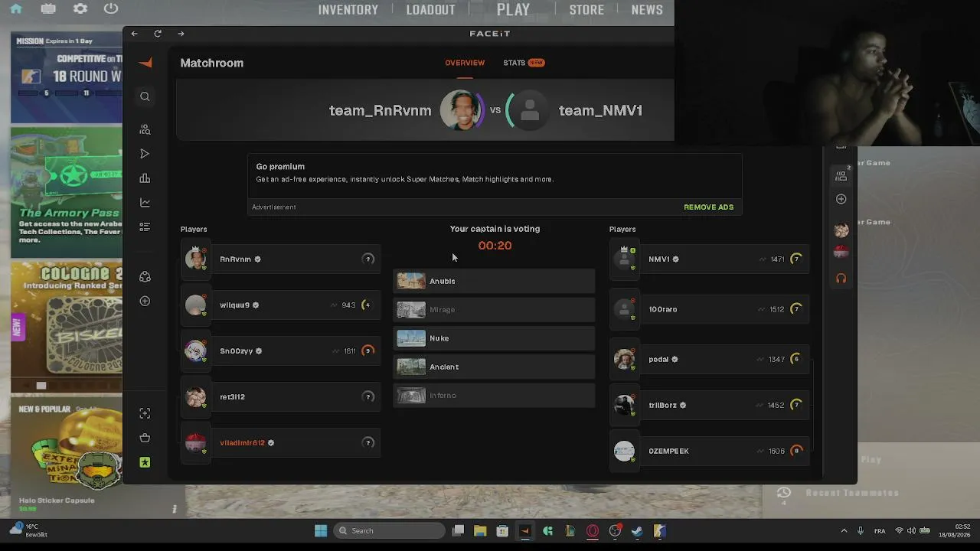Open the CS2 Inventory menu
This screenshot has width=980, height=551.
(348, 10)
